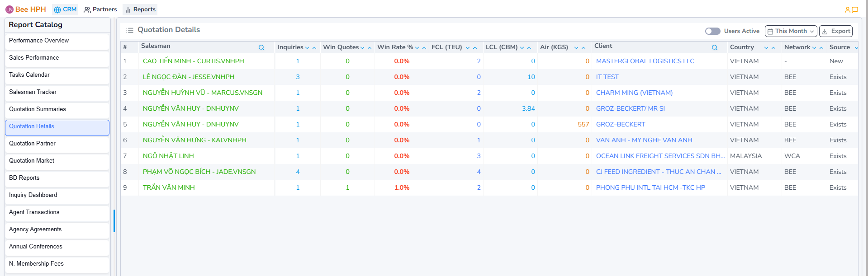
Task: Sort Inquiries column ascending with up arrow
Action: (x=314, y=48)
